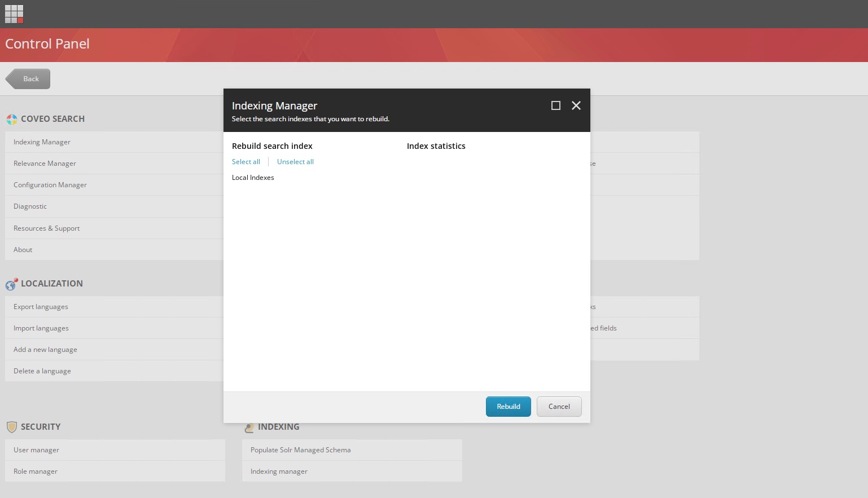Open the Diagnostic page
The height and width of the screenshot is (498, 868).
(x=115, y=206)
